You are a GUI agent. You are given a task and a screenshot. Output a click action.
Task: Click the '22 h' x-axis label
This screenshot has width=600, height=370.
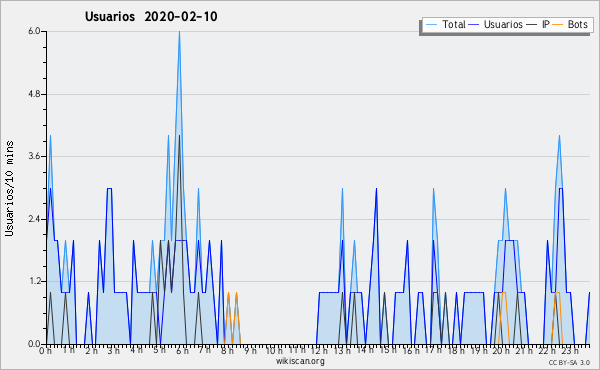click(546, 350)
